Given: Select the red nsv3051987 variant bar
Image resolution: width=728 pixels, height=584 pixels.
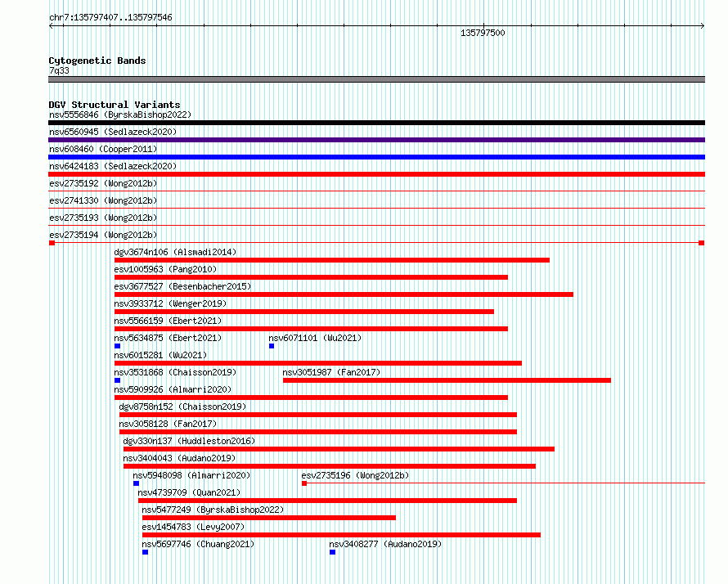Looking at the screenshot, I should point(447,380).
